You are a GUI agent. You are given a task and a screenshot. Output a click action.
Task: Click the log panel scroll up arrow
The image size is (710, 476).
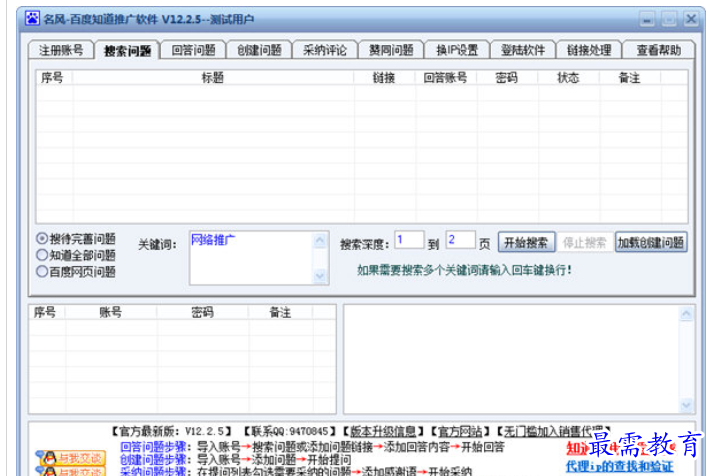click(x=686, y=314)
